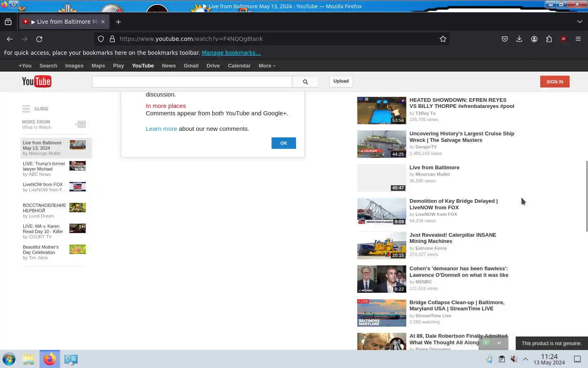Click the page vertical scrollbar
The width and height of the screenshot is (588, 368).
click(x=586, y=196)
